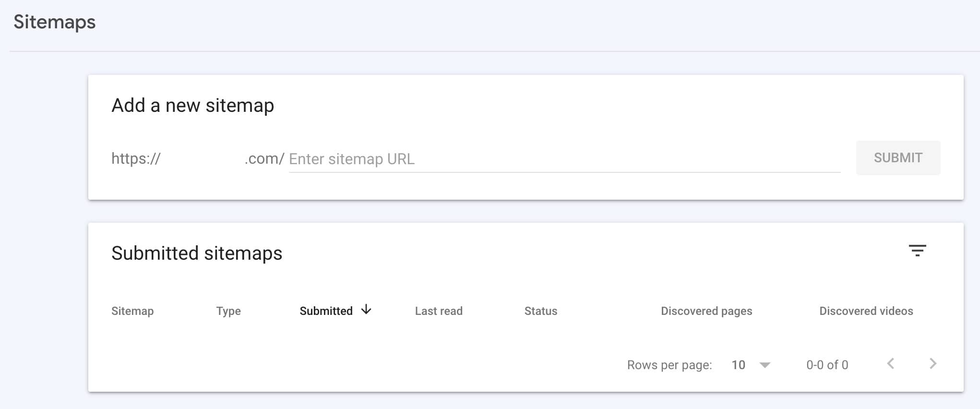Viewport: 980px width, 409px height.
Task: Sort by Discovered pages column
Action: (x=706, y=311)
